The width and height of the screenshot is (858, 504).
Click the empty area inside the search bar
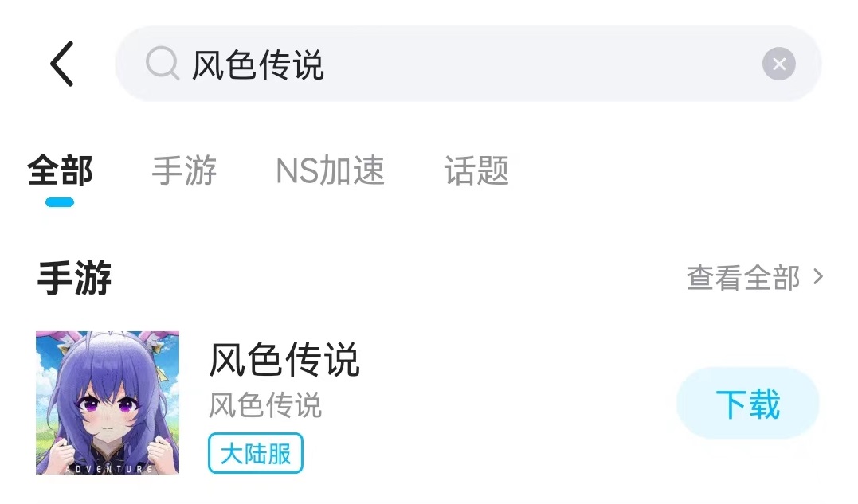tap(542, 64)
